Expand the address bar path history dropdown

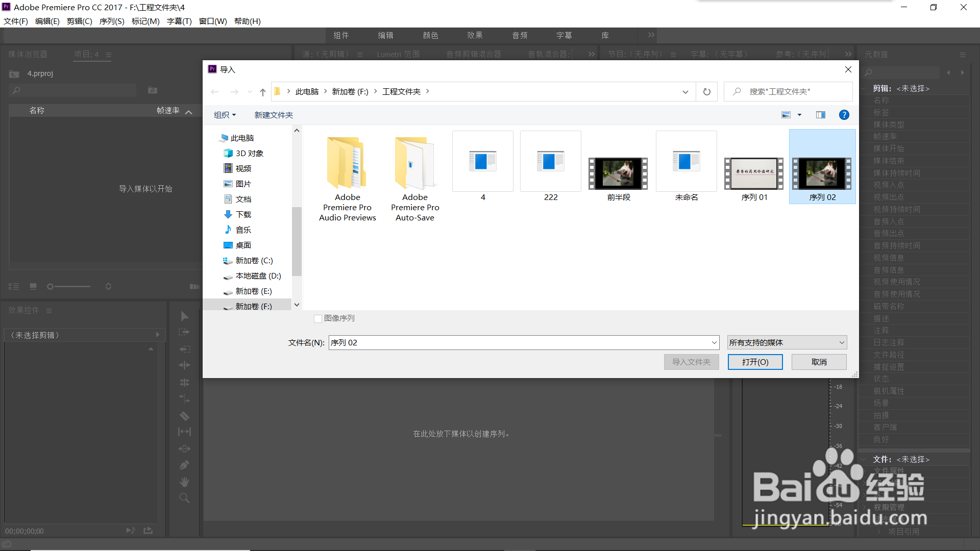coord(685,92)
